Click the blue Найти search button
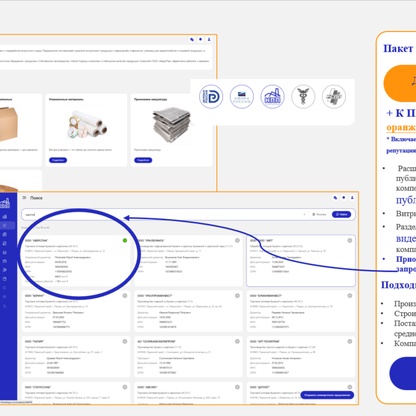 tap(341, 214)
